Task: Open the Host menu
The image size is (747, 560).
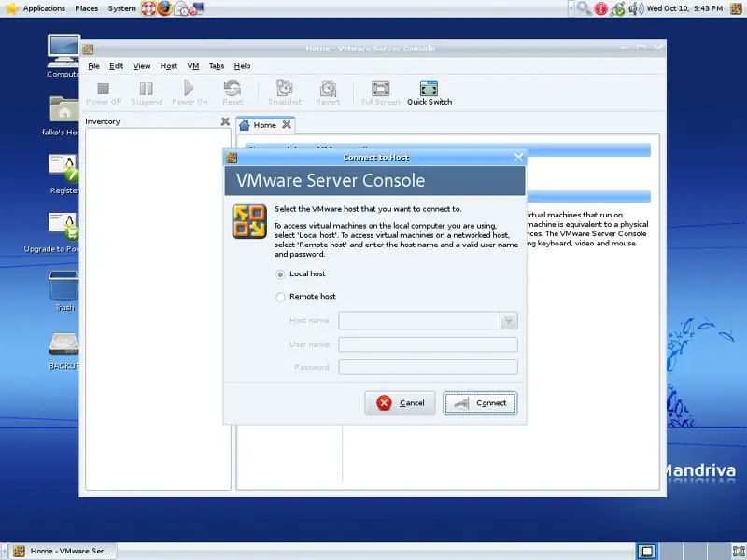Action: tap(169, 66)
